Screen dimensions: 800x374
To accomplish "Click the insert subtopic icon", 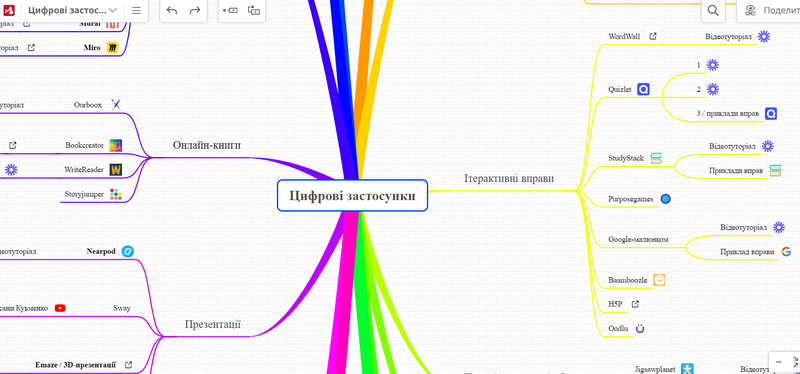I will [254, 10].
